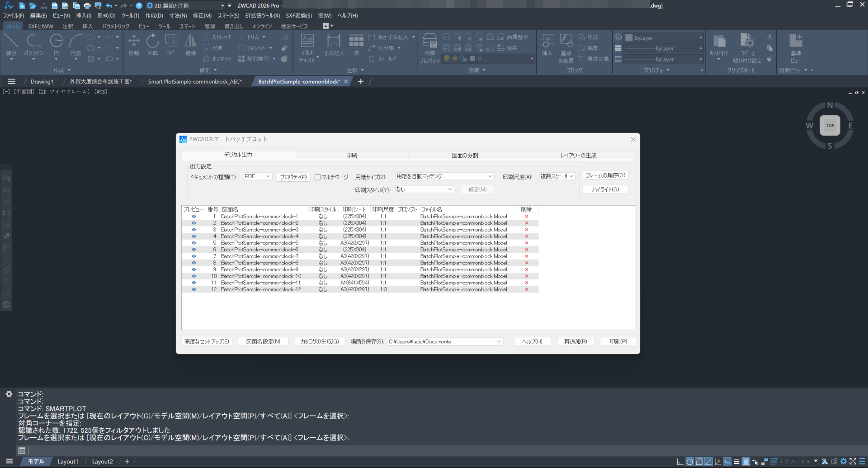The width and height of the screenshot is (868, 468).
Task: Toggle preview eye for BatchPlotSample-commonblock-7
Action: (x=194, y=256)
